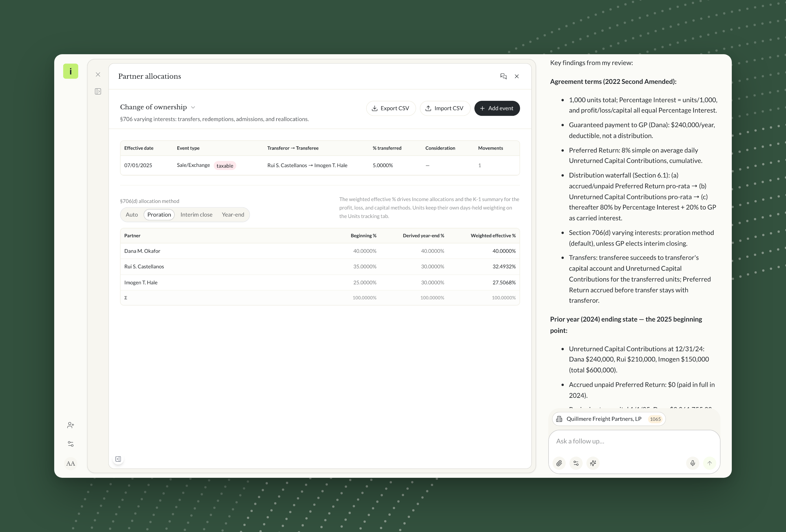Image resolution: width=786 pixels, height=532 pixels.
Task: Open chat options sliders icon in the chat input
Action: (x=576, y=463)
